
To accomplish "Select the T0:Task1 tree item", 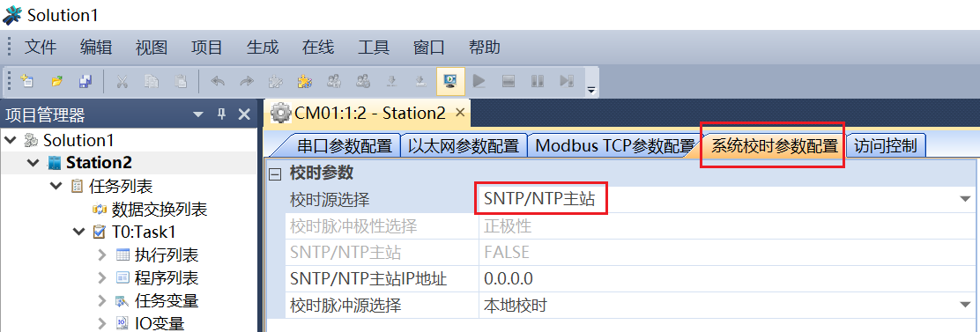I will (x=144, y=232).
